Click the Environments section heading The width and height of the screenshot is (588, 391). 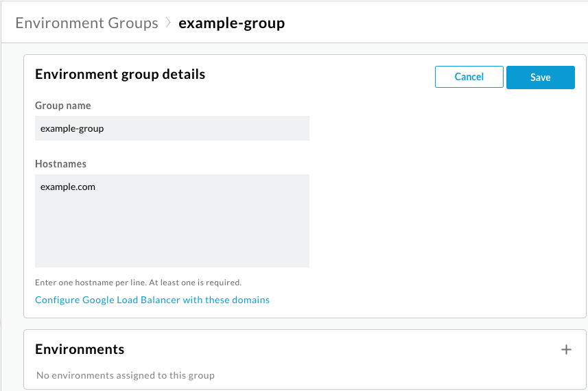pos(80,349)
